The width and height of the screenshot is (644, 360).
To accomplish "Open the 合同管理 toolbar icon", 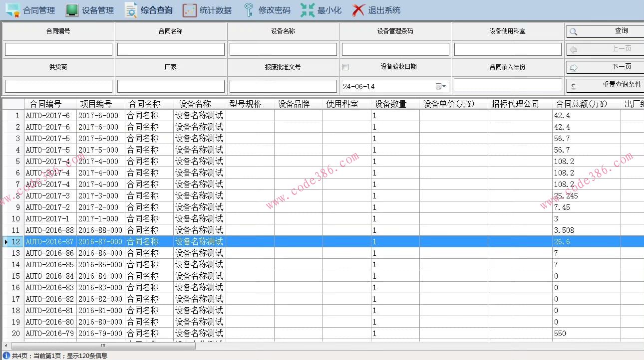I will point(12,10).
